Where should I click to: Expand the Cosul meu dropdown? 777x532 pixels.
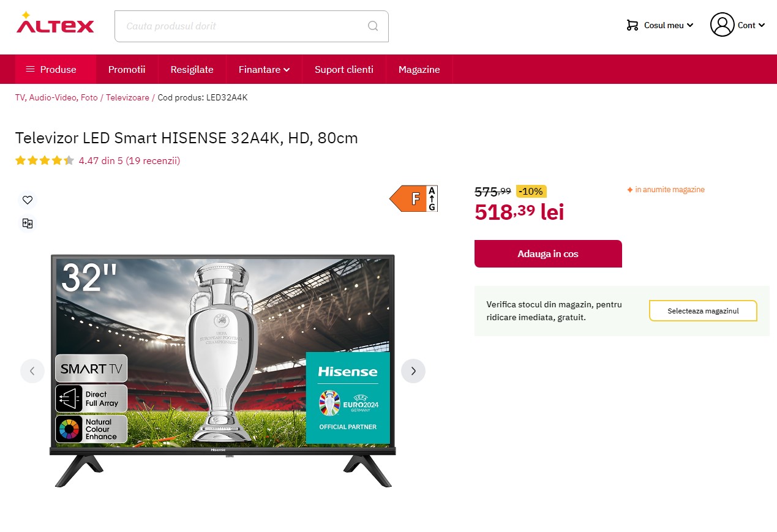[669, 25]
